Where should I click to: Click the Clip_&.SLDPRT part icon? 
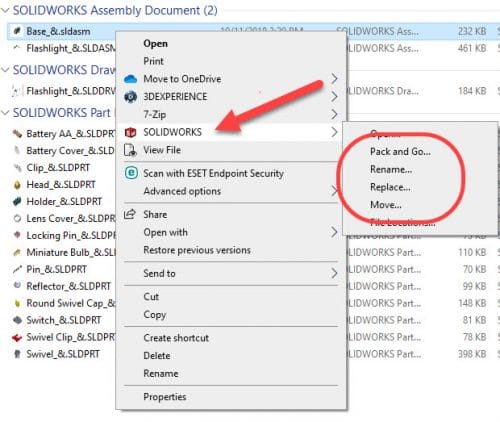(x=17, y=168)
